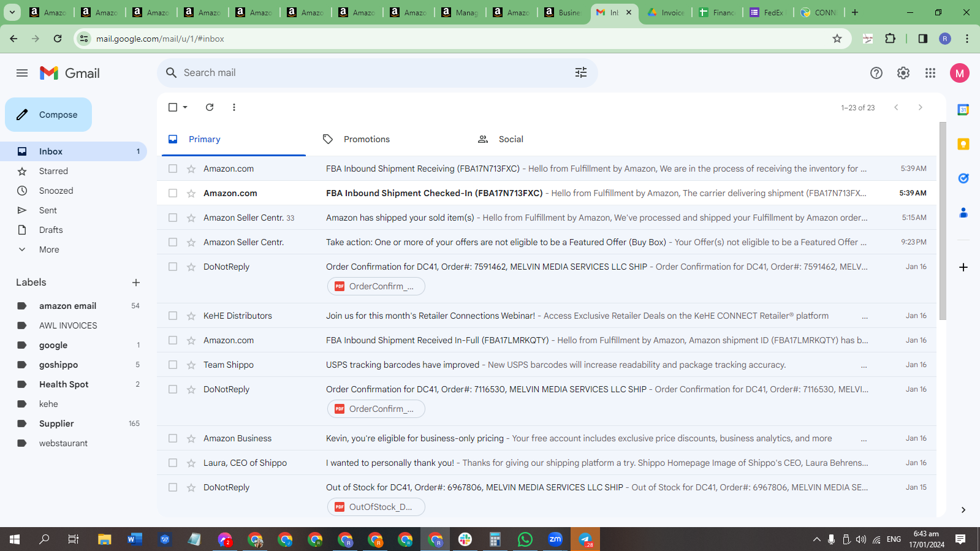The width and height of the screenshot is (980, 551).
Task: Open the More options three-dot menu above mail list
Action: coord(234,107)
